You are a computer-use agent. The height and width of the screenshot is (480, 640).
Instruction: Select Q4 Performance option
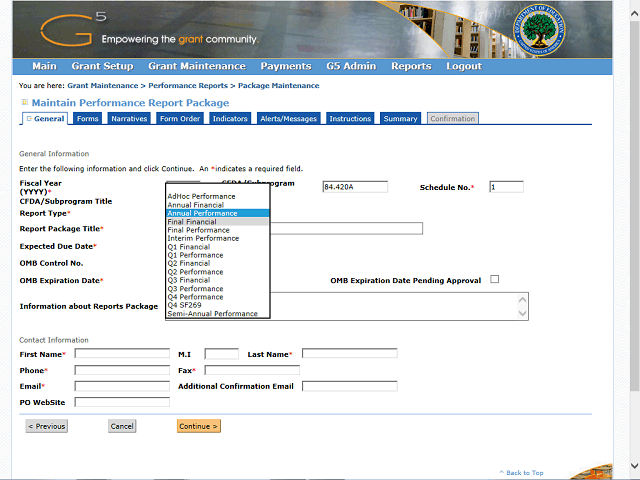pos(218,297)
